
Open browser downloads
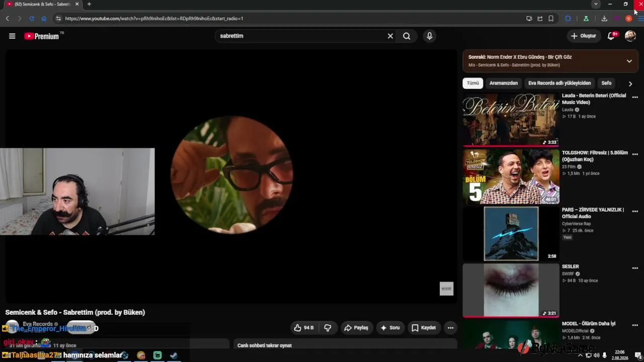(x=604, y=19)
